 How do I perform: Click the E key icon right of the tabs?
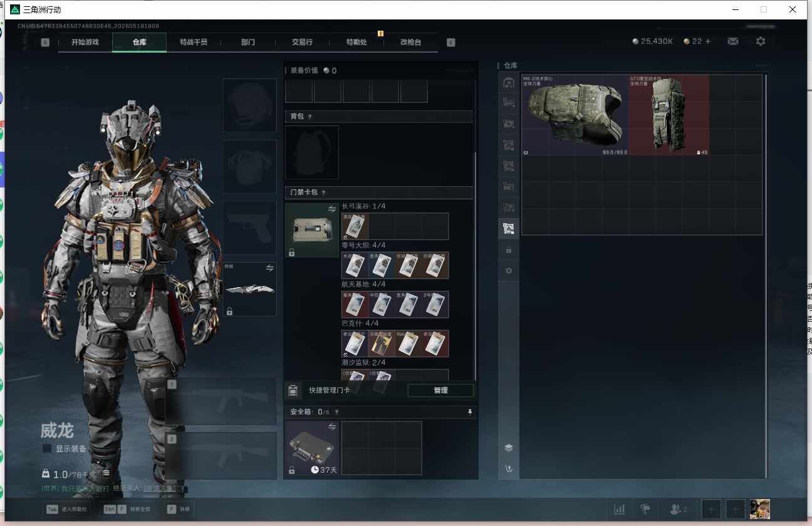coord(451,43)
